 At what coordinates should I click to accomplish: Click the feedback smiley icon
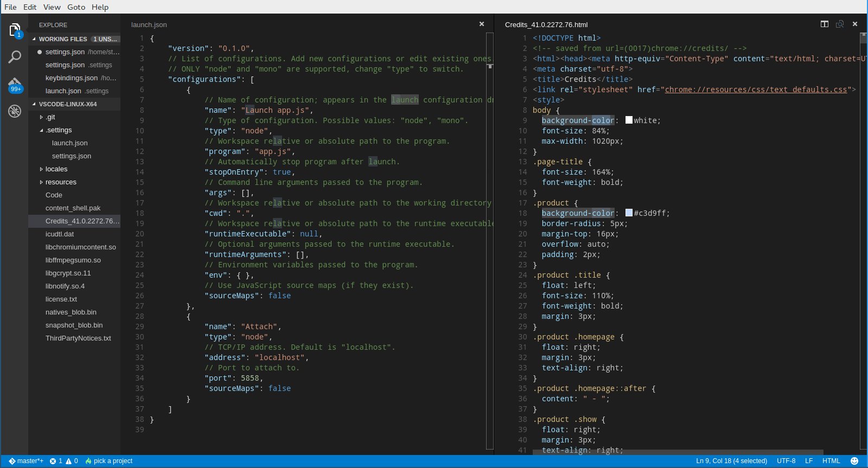click(854, 461)
